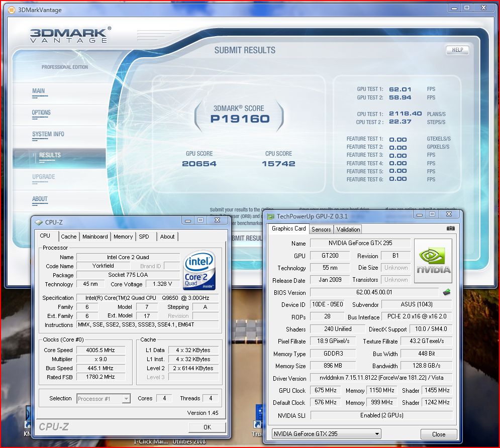Click the CPU-Z title bar icon
The width and height of the screenshot is (500, 448).
click(x=39, y=221)
